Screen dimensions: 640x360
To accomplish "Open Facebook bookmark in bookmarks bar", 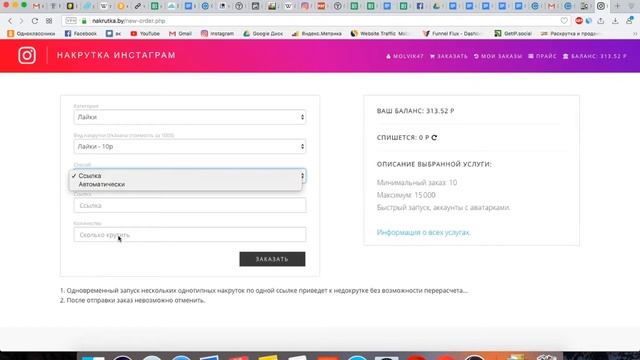I will pyautogui.click(x=81, y=33).
